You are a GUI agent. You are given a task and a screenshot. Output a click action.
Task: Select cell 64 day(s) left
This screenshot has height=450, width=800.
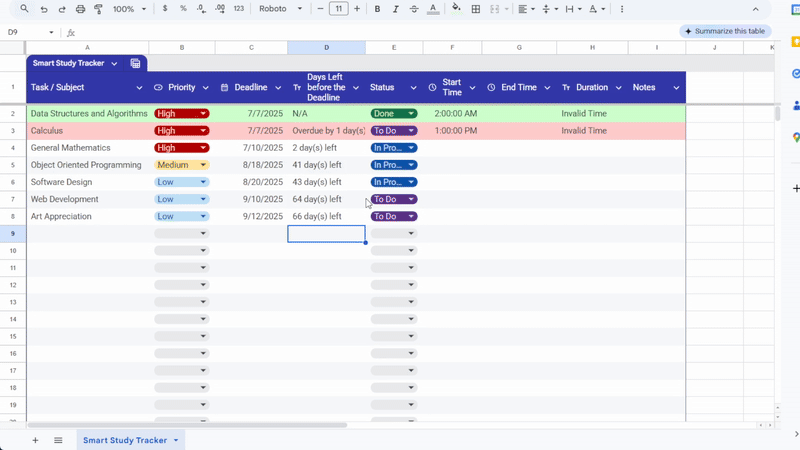pyautogui.click(x=327, y=199)
